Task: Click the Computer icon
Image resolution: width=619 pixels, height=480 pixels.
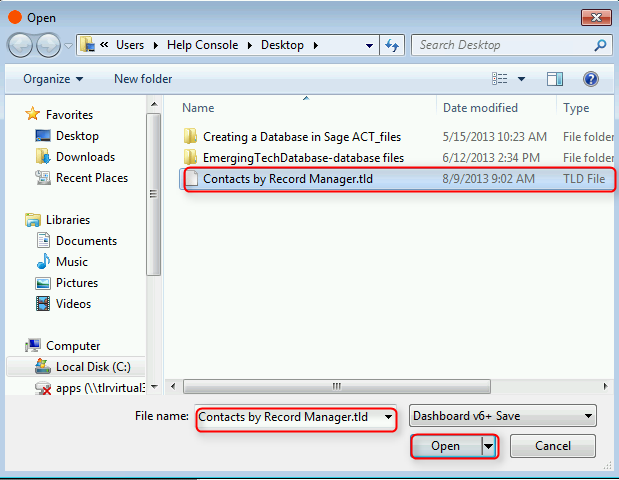Action: coord(33,345)
